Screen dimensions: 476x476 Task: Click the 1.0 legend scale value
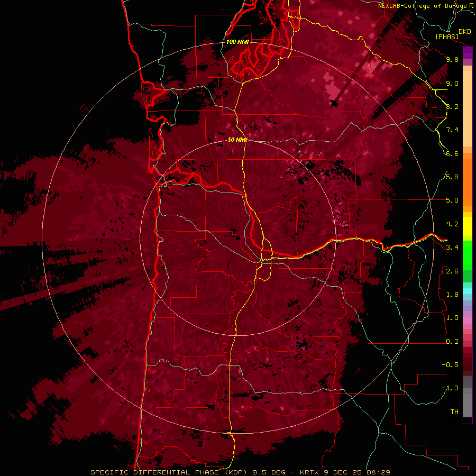452,318
